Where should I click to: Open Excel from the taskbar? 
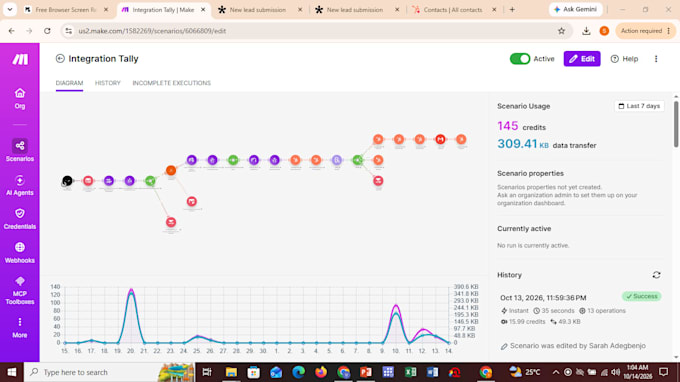410,372
